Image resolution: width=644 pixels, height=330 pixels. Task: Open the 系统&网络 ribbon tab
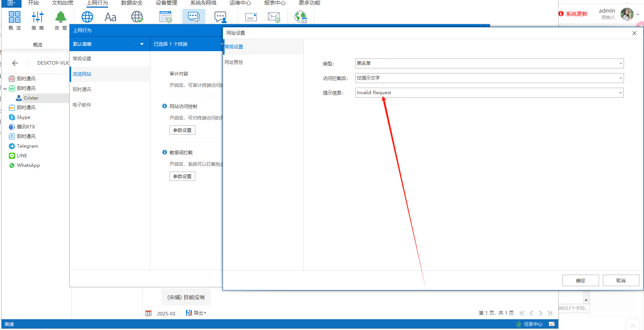click(203, 3)
